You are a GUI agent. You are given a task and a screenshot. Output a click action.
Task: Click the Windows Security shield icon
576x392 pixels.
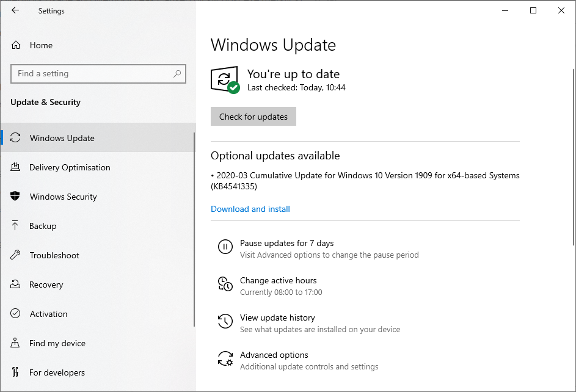tap(15, 196)
